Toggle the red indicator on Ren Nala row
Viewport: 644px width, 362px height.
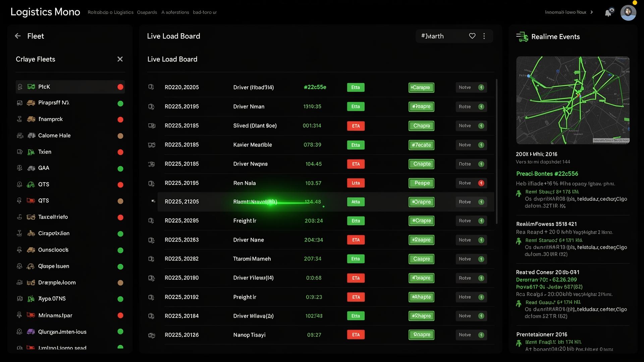[x=481, y=183]
